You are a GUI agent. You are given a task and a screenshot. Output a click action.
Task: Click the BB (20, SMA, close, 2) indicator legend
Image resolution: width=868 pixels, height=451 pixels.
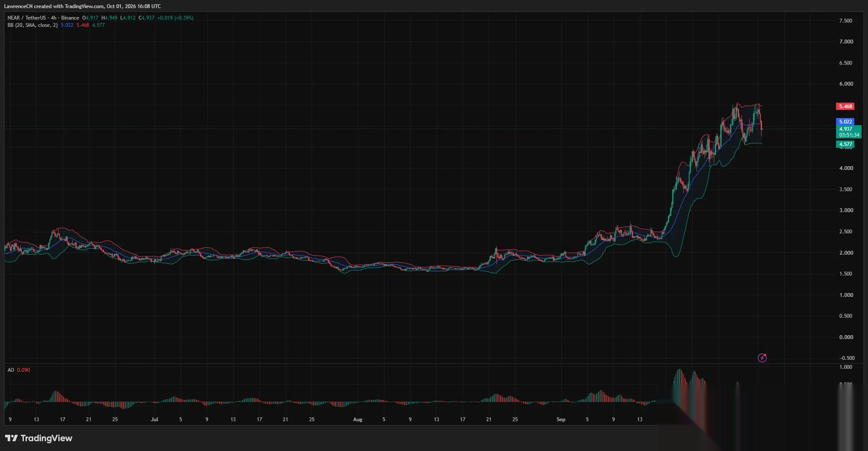[x=32, y=25]
